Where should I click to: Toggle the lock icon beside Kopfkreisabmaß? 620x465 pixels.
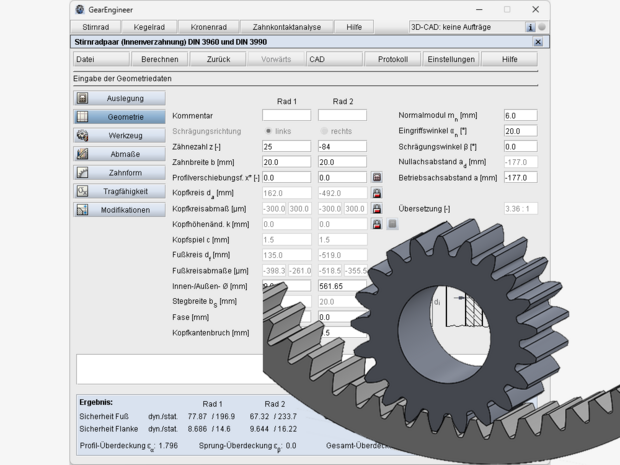(x=377, y=208)
